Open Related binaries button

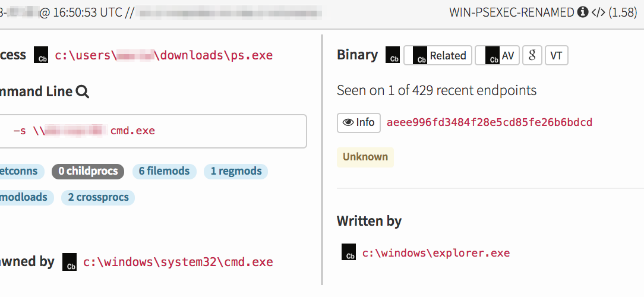click(x=438, y=55)
